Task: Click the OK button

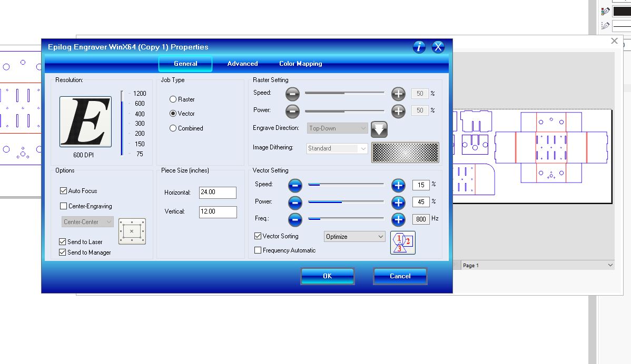Action: tap(328, 276)
